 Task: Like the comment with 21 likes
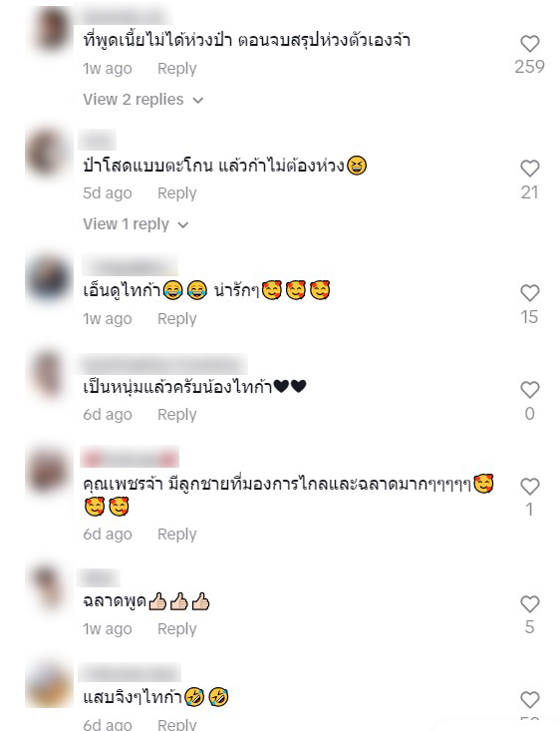point(530,169)
